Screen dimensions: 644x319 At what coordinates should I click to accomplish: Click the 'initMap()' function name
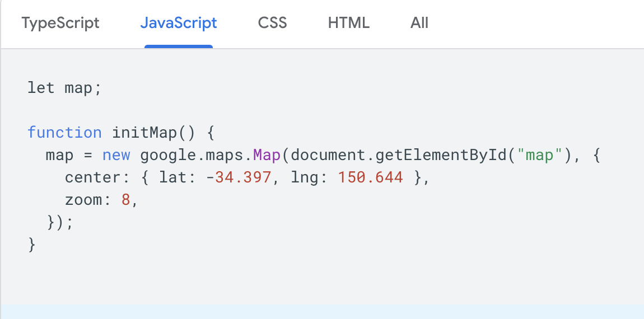tap(153, 133)
